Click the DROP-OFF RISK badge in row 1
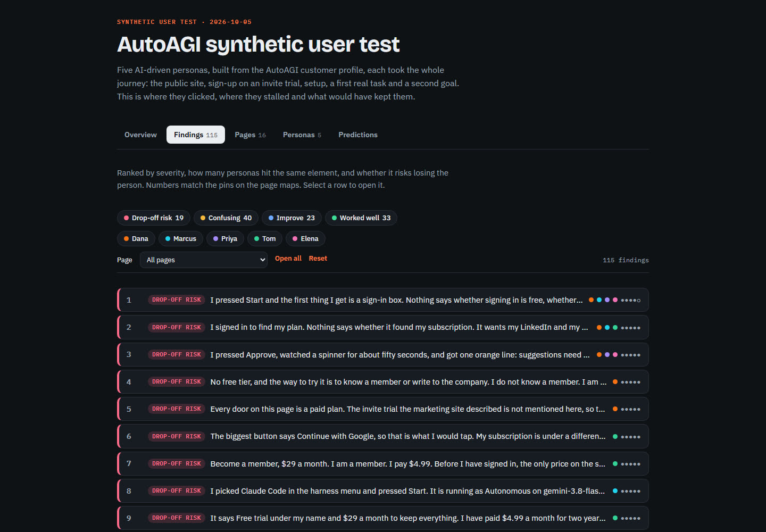766x532 pixels. point(177,300)
